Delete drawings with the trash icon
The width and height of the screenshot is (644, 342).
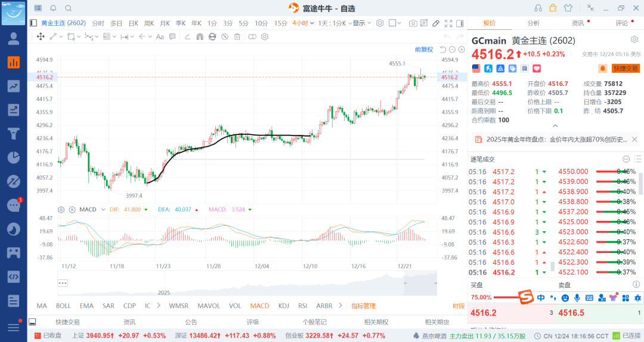[x=237, y=36]
